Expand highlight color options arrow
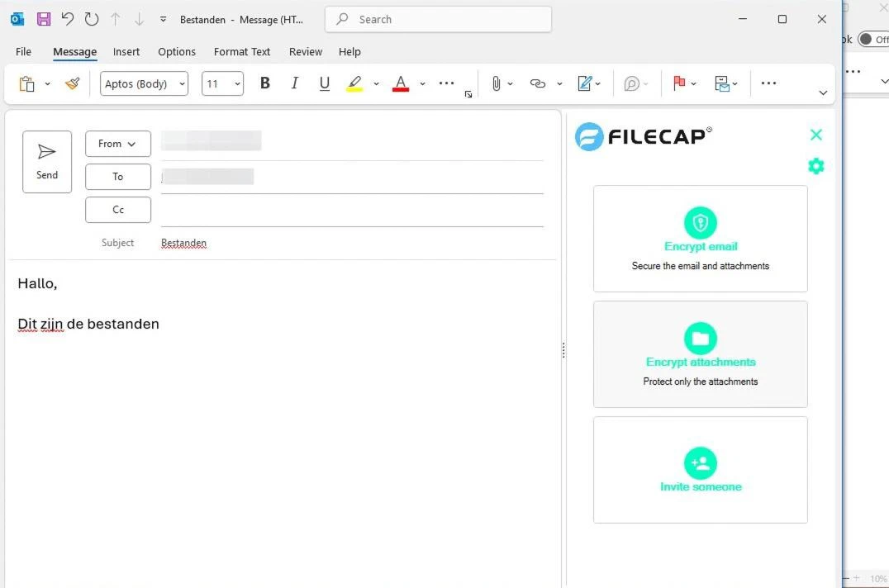 coord(377,84)
